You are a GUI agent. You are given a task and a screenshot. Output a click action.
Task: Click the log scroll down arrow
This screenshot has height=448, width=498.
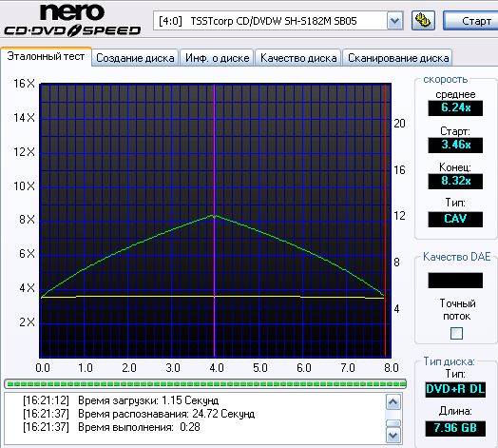(x=393, y=435)
